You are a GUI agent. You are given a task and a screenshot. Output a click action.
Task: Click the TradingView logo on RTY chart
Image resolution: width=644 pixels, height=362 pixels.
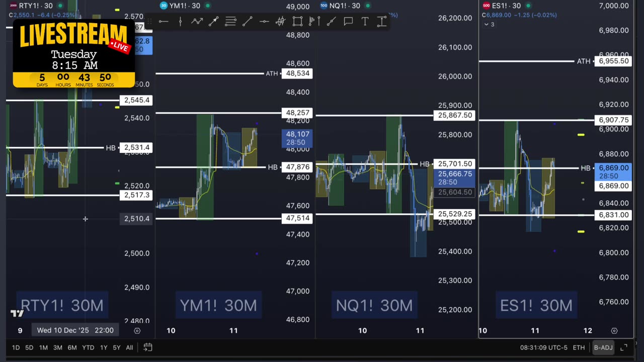17,313
